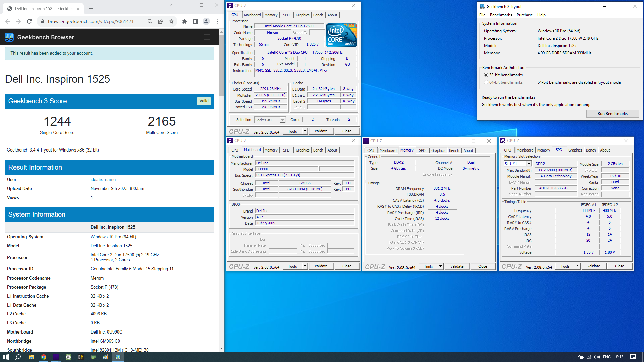Switch to Graphics tab in top CPU-Z
Viewport: 644px width, 362px height.
coord(303,15)
